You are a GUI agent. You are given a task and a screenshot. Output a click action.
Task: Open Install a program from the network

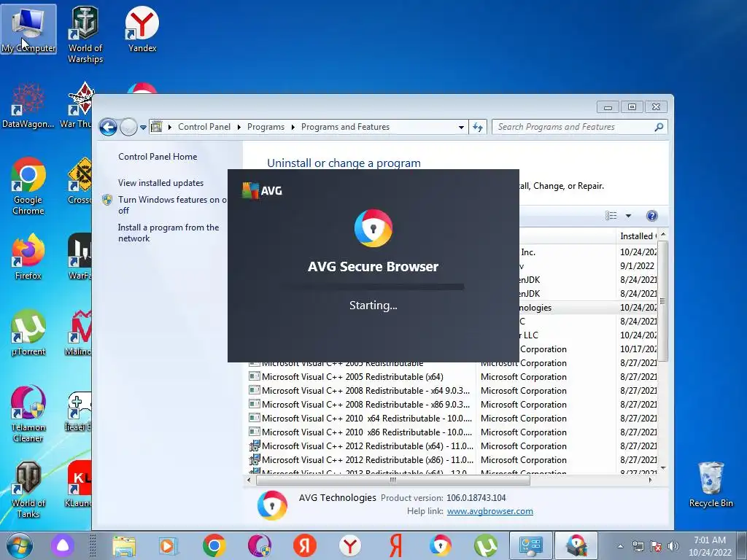tap(169, 233)
